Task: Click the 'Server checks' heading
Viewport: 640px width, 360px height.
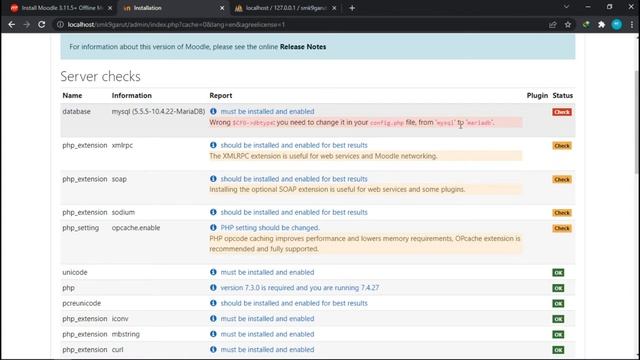Action: pos(100,76)
